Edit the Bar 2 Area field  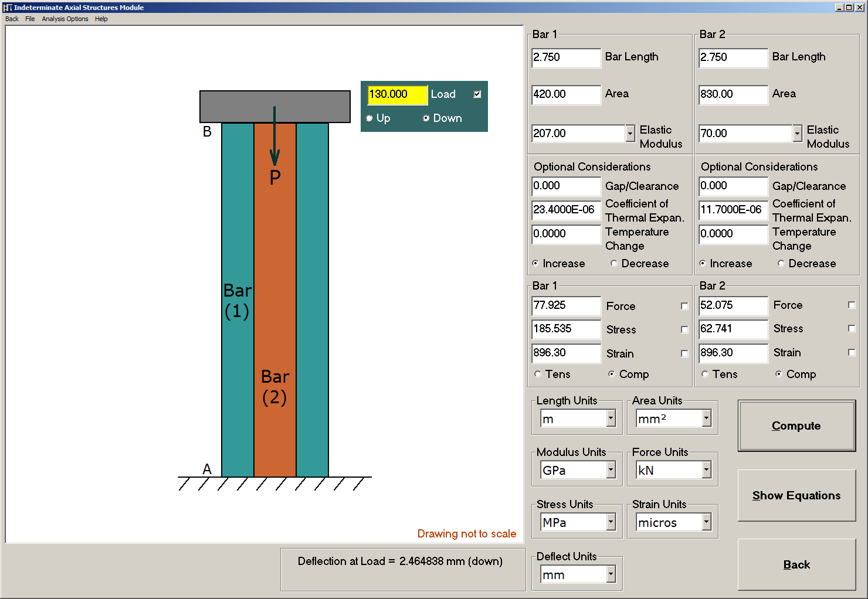click(x=732, y=94)
